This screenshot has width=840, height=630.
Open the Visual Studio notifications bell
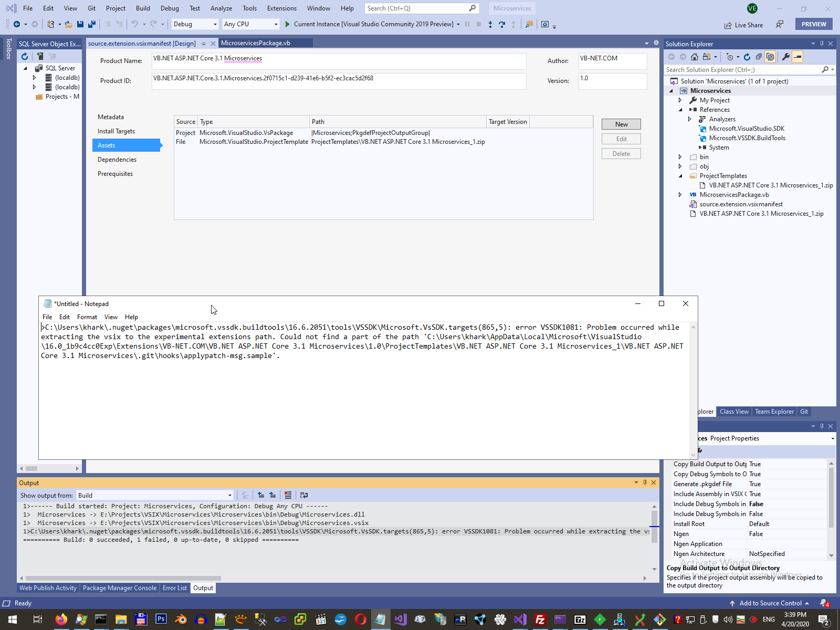click(824, 603)
